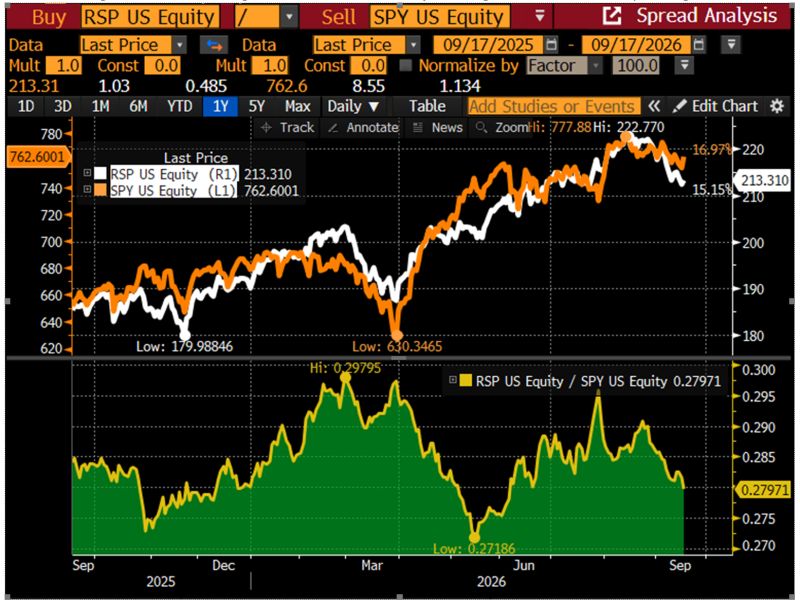Open the spread operator dropdown arrow
The height and width of the screenshot is (605, 800).
tap(289, 17)
